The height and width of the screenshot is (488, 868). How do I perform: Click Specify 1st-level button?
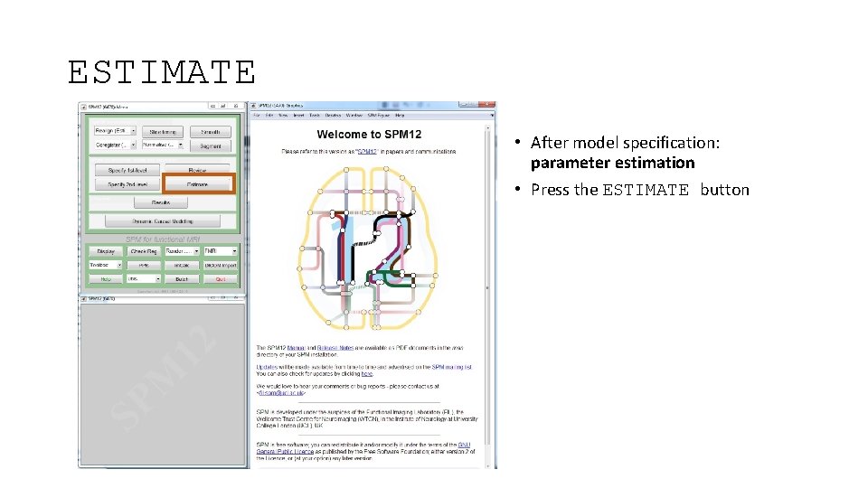tap(127, 171)
